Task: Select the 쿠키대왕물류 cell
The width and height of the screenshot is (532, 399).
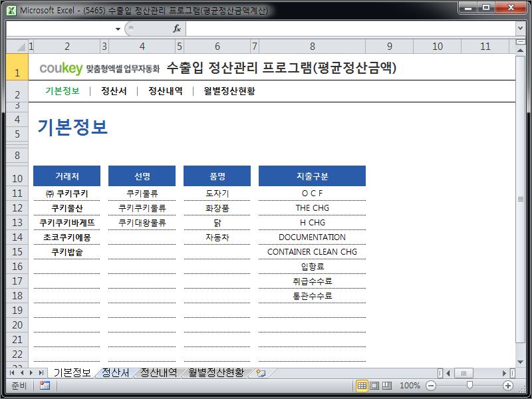Action: (x=142, y=223)
